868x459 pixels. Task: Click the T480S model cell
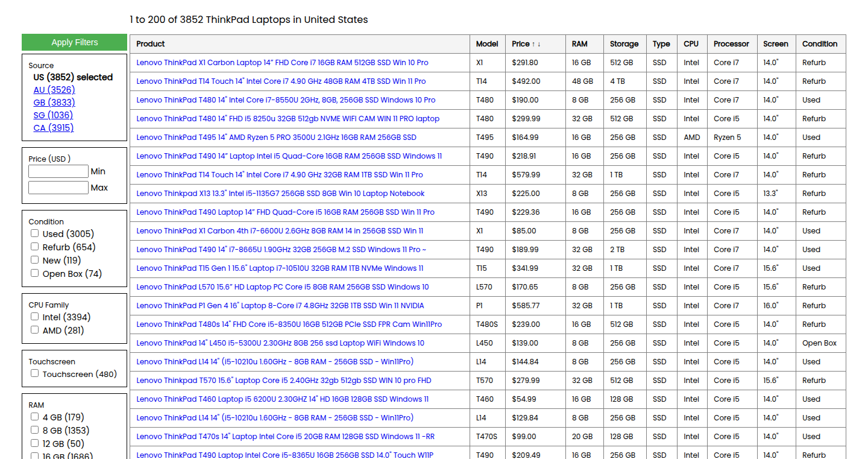(x=487, y=324)
